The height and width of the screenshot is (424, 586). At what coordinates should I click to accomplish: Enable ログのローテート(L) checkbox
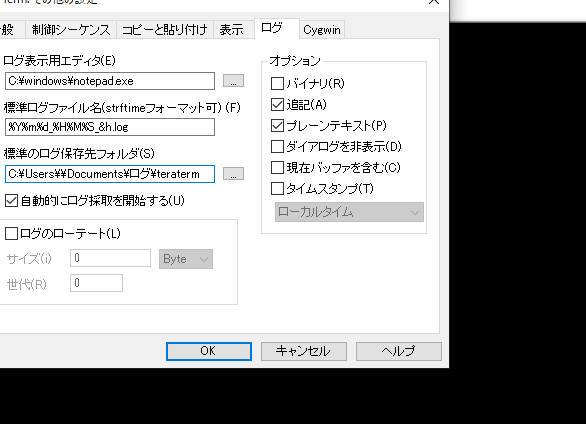tap(11, 233)
